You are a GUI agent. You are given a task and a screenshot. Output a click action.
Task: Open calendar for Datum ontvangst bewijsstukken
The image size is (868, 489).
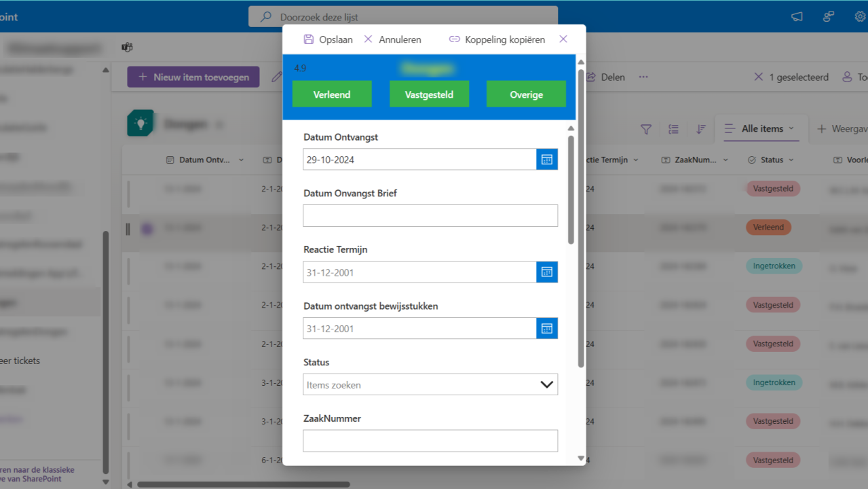546,329
